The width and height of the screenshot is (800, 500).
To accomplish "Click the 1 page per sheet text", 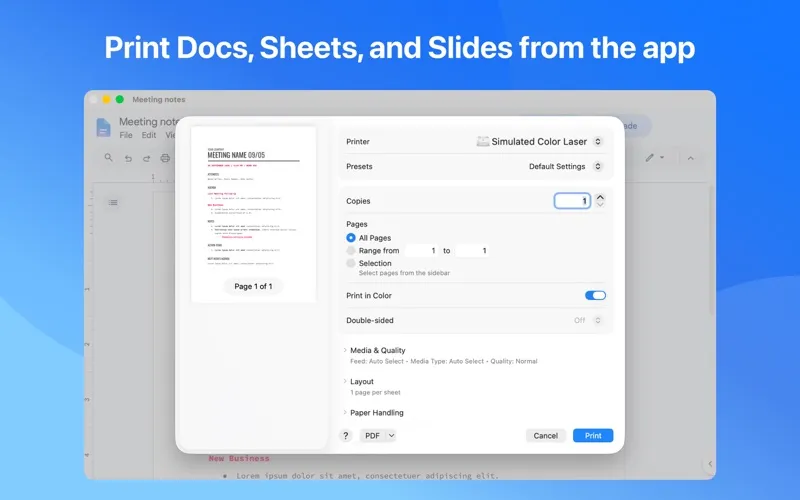I will (375, 392).
